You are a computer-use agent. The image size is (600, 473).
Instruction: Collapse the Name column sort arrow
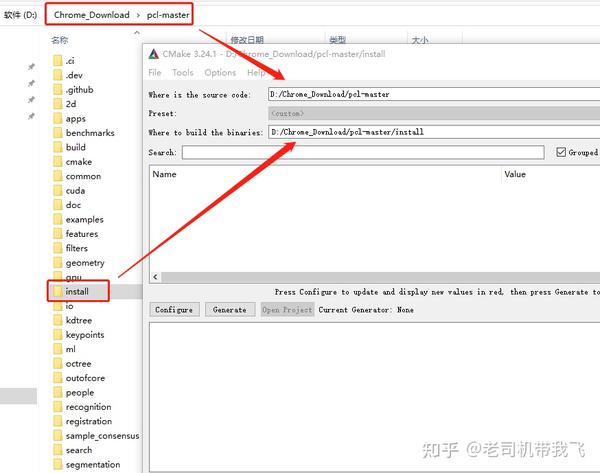(x=137, y=33)
